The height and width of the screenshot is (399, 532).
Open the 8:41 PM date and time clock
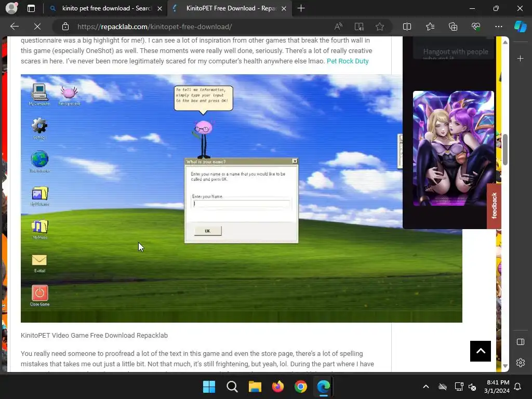(x=497, y=387)
